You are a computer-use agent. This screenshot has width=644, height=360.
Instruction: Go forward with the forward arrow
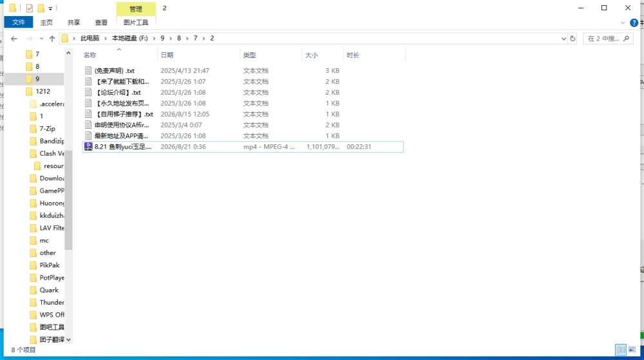click(29, 39)
